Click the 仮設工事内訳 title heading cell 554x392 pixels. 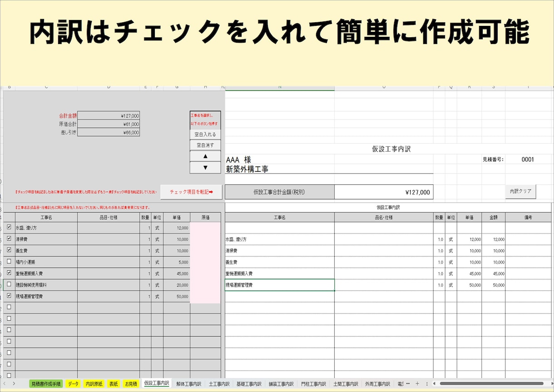(x=391, y=149)
